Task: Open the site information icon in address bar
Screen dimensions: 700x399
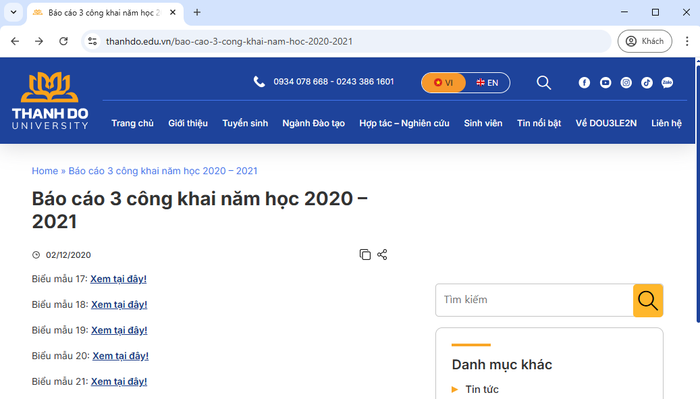Action: (x=92, y=41)
